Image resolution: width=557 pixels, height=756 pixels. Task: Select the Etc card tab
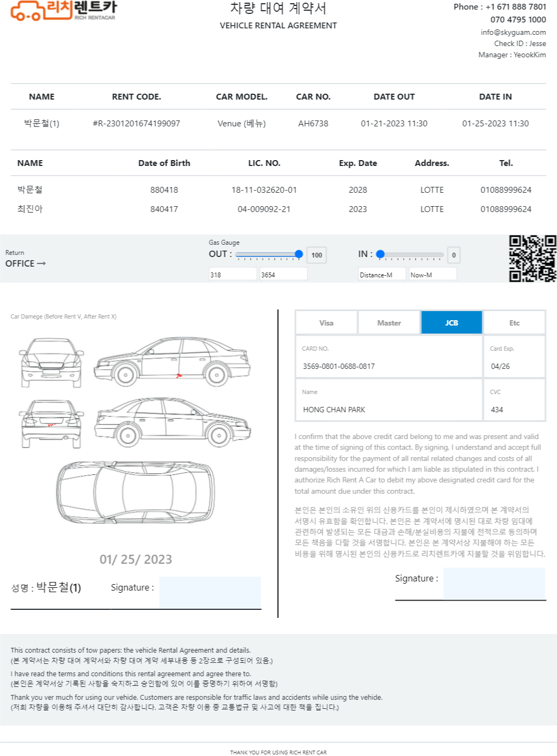coord(514,323)
